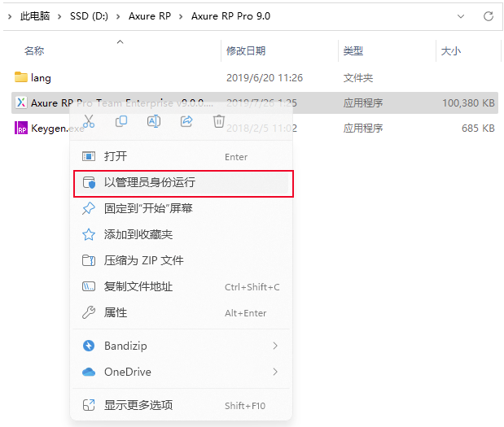This screenshot has height=427, width=504.
Task: Expand the OneDrive submenu arrow
Action: 275,372
